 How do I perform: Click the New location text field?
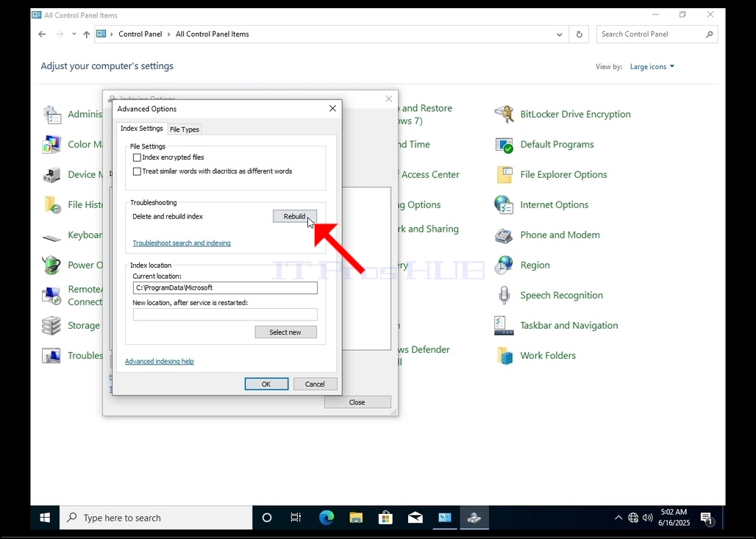(225, 314)
